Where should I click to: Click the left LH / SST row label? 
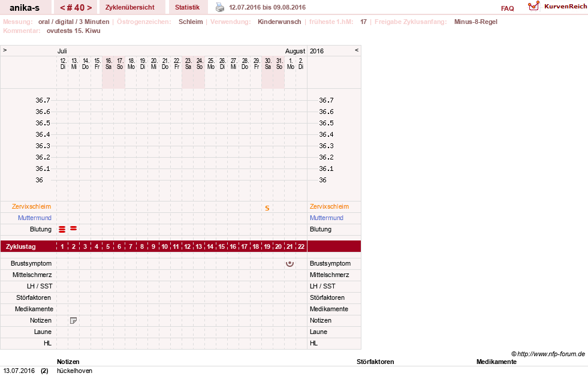tap(40, 286)
